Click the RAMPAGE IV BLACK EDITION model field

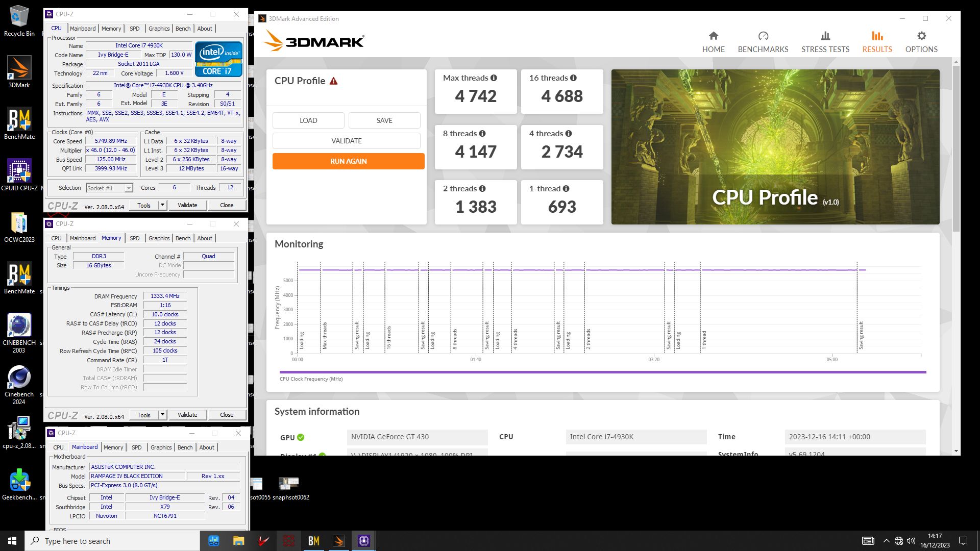pyautogui.click(x=137, y=476)
